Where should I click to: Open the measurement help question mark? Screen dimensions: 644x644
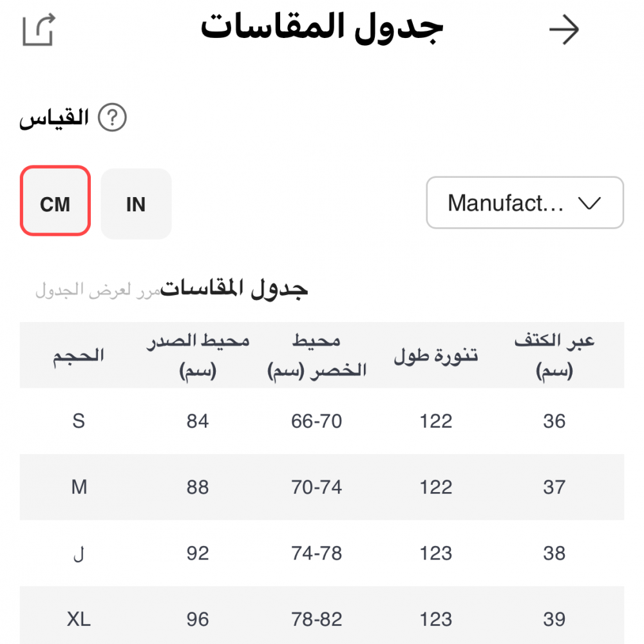pyautogui.click(x=113, y=118)
